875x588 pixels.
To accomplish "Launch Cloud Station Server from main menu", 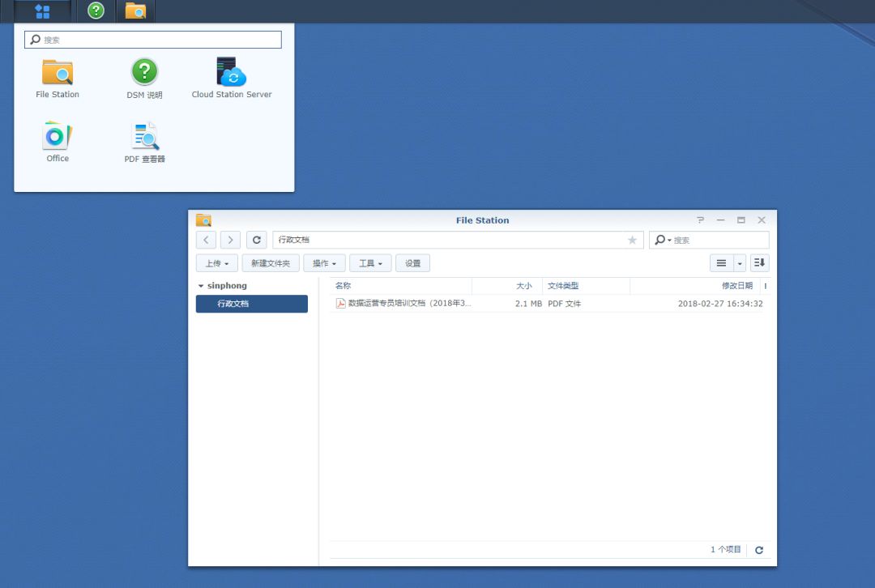I will point(232,78).
